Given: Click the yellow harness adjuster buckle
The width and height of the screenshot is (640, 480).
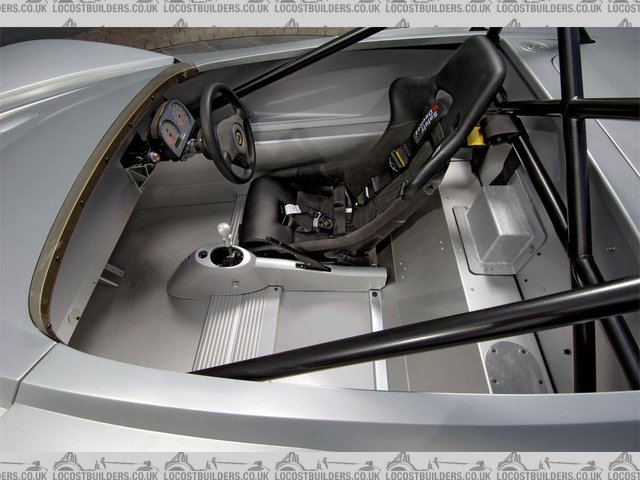Looking at the screenshot, I should coord(477,135).
